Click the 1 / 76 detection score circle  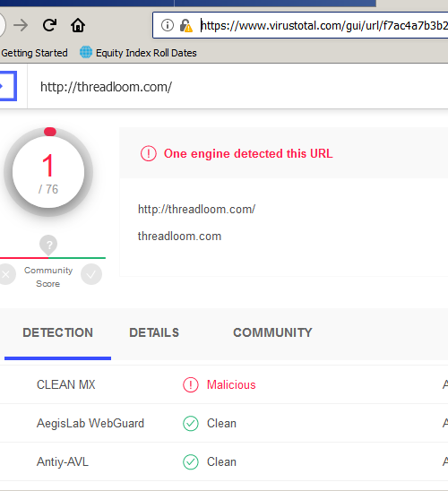coord(48,172)
